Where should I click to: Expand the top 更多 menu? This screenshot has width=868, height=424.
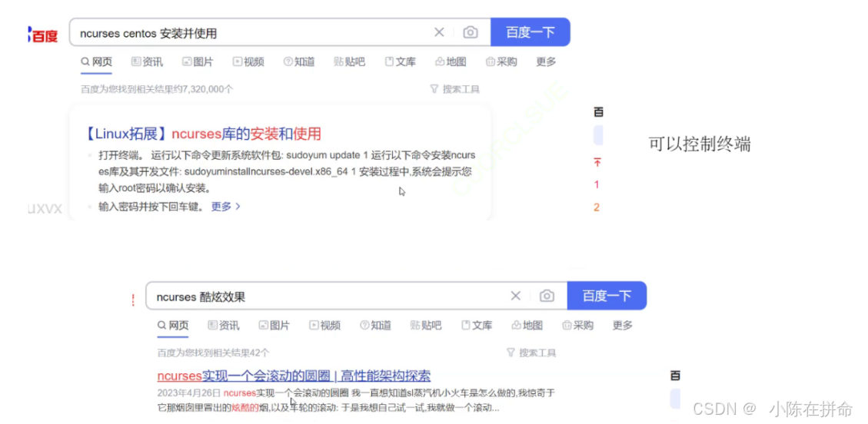tap(546, 62)
